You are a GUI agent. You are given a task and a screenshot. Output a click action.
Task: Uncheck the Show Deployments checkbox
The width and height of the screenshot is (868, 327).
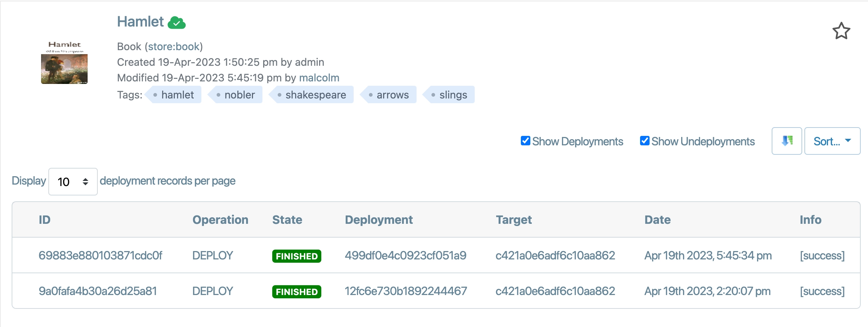(525, 141)
